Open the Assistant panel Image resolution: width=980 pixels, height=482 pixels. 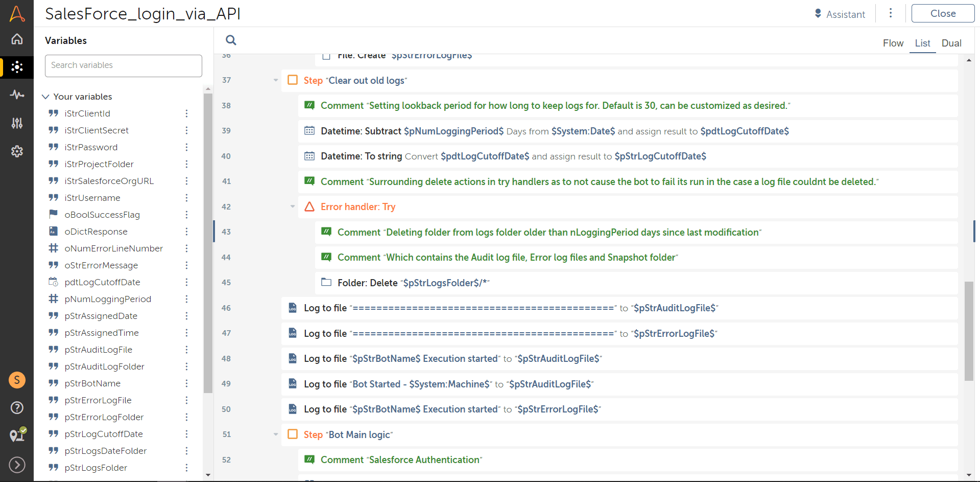click(x=840, y=14)
